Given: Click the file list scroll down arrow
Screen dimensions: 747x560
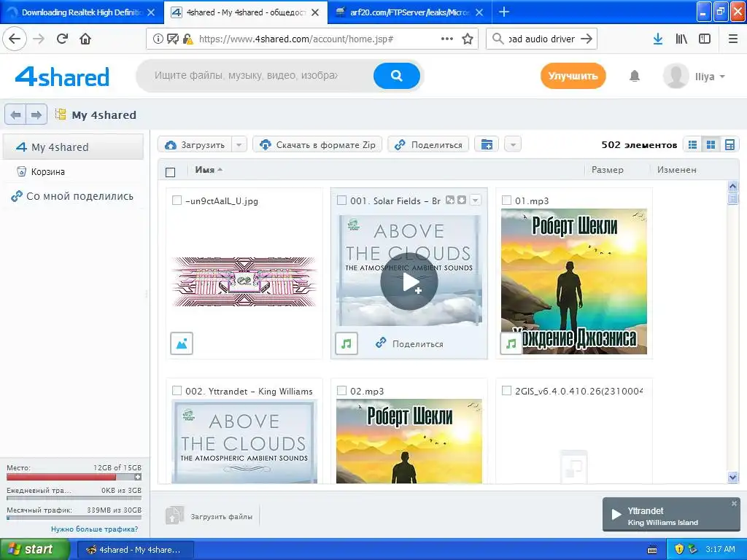Looking at the screenshot, I should (732, 477).
